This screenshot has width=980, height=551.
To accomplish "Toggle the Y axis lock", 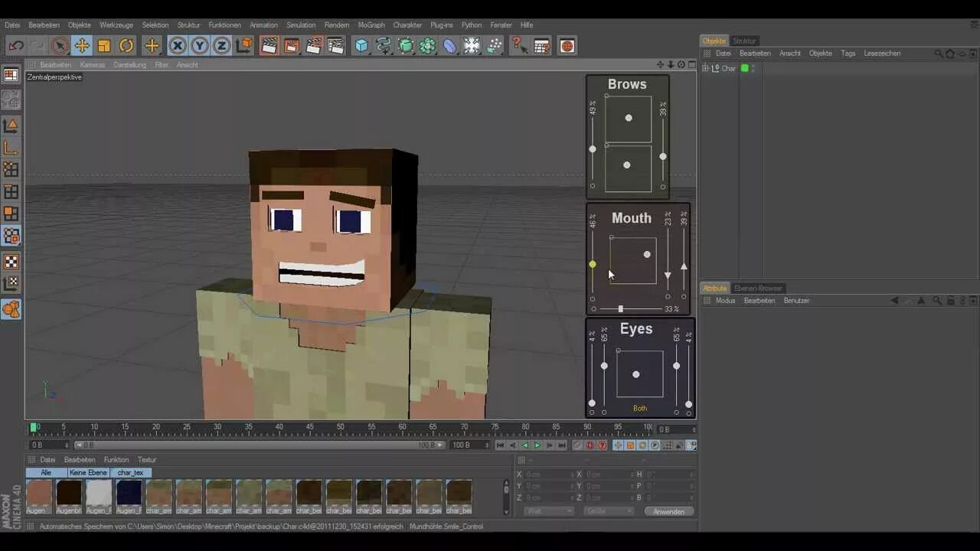I will click(x=200, y=46).
